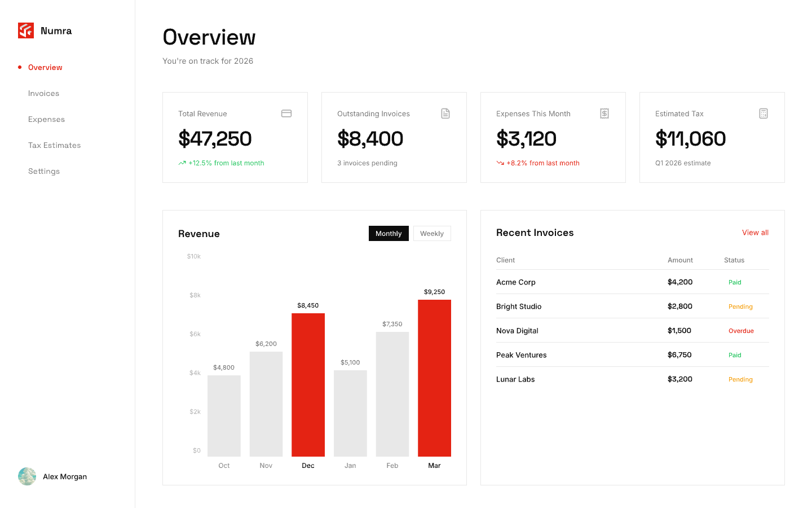
Task: Click the calculator icon in Estimated Tax
Action: 764,113
